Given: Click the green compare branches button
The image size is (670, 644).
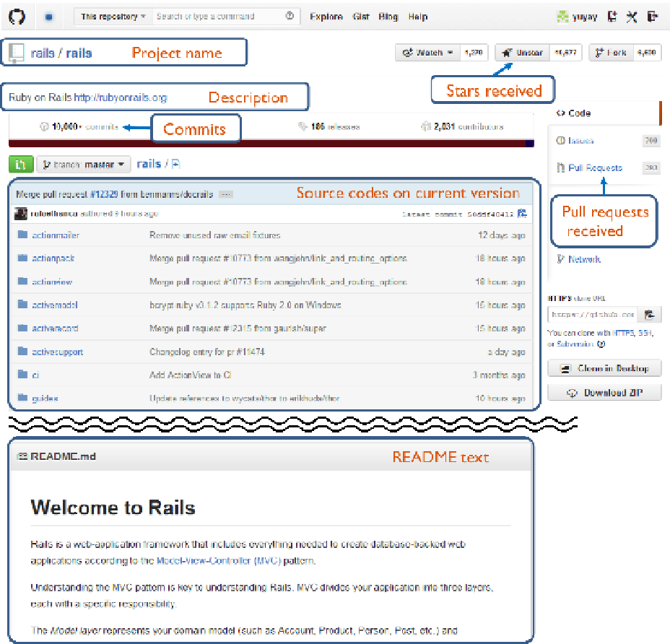Looking at the screenshot, I should (21, 164).
